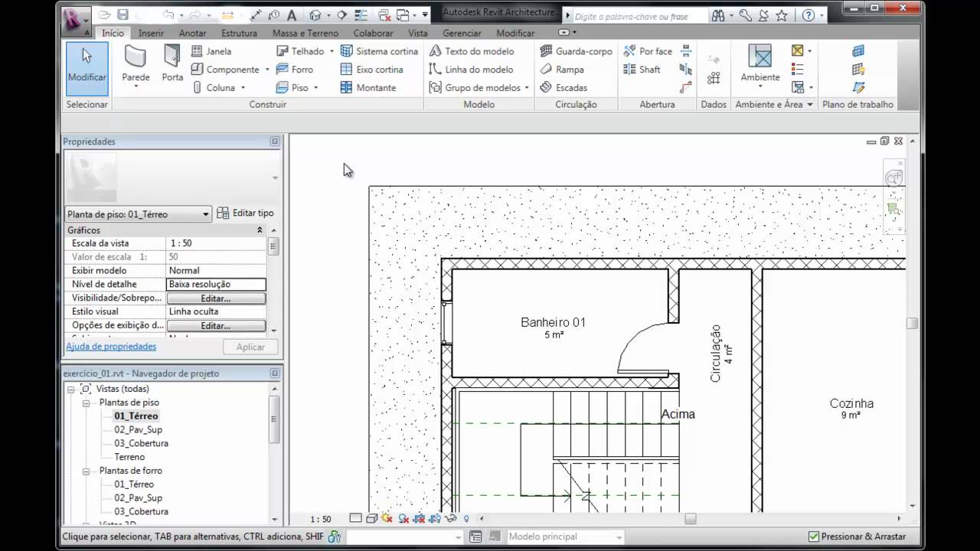Close the Propriedades panel

click(275, 142)
